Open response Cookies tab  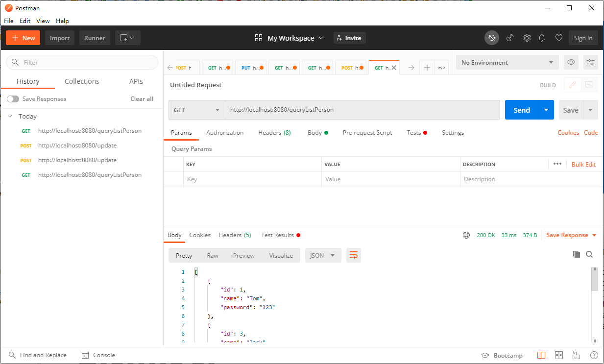pyautogui.click(x=200, y=235)
